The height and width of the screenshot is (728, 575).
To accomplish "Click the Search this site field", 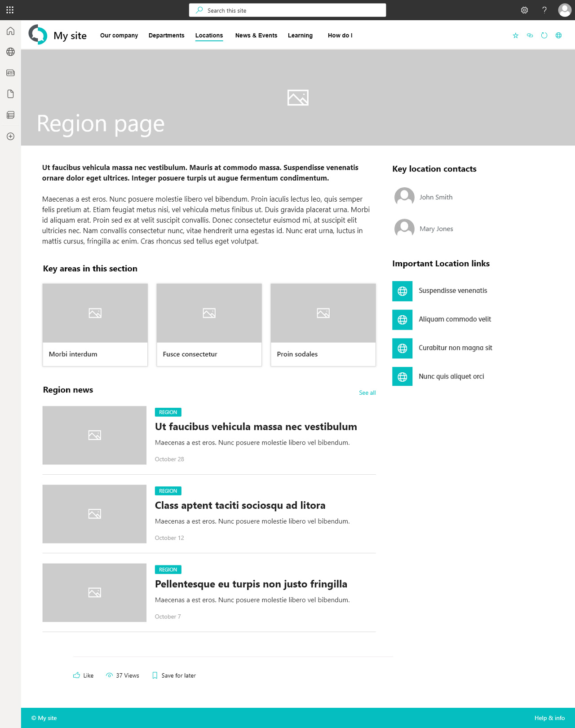I will tap(287, 10).
